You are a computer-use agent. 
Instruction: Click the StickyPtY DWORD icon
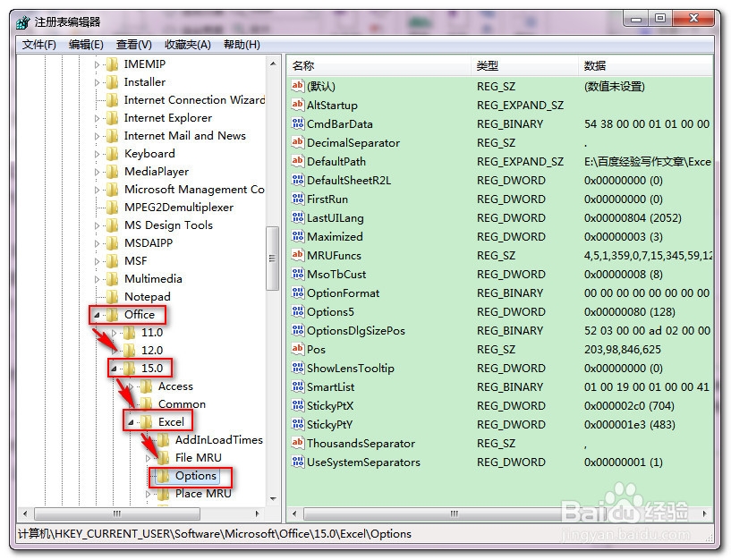pyautogui.click(x=297, y=424)
